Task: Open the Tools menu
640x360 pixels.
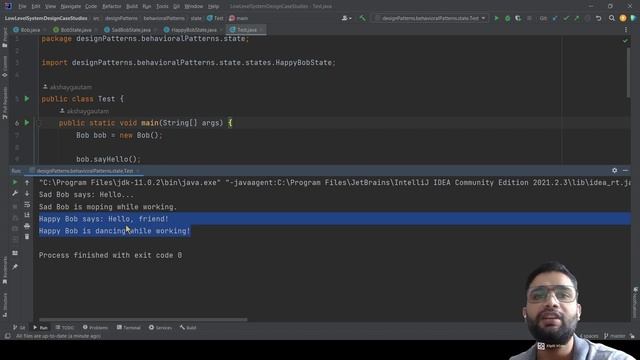Action: point(162,6)
